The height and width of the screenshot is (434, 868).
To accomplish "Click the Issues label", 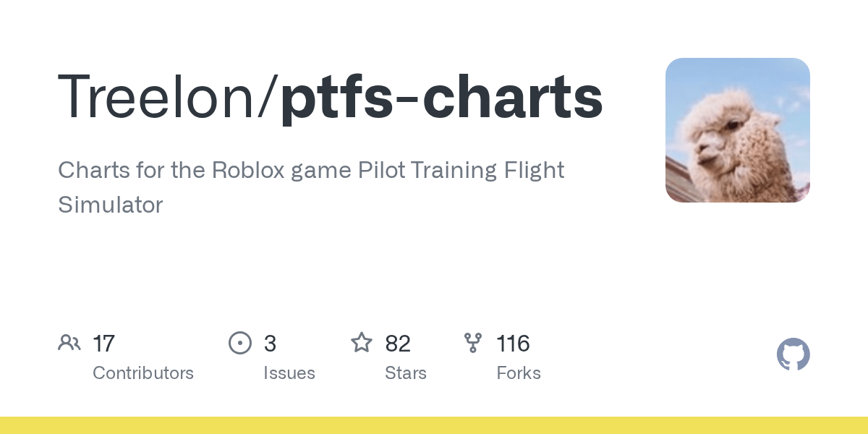I will (x=289, y=373).
